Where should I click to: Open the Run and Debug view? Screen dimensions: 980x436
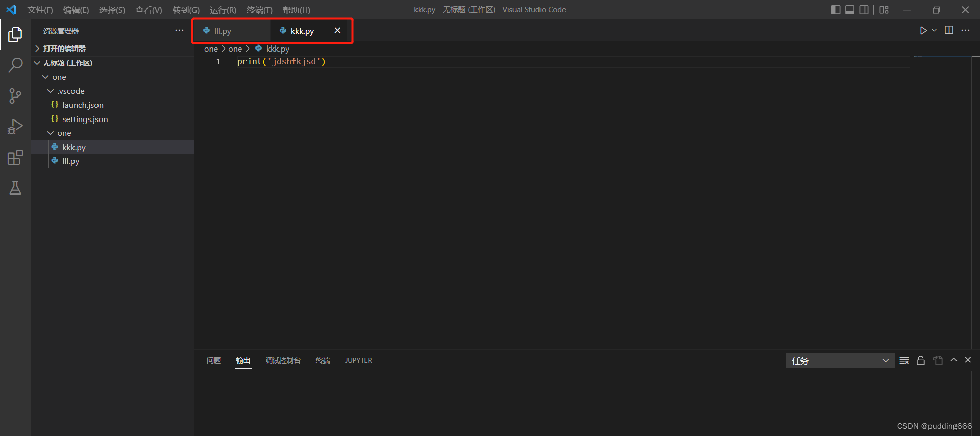15,127
